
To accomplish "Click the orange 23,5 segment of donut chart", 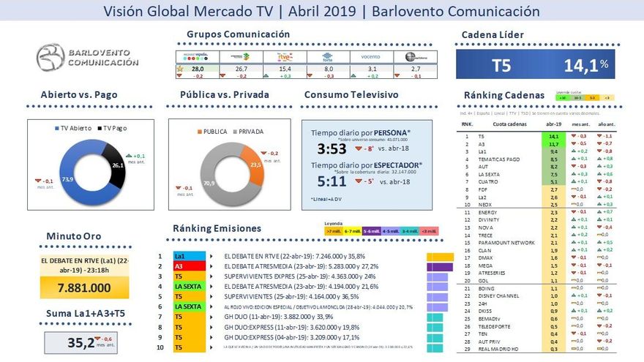I will (250, 165).
